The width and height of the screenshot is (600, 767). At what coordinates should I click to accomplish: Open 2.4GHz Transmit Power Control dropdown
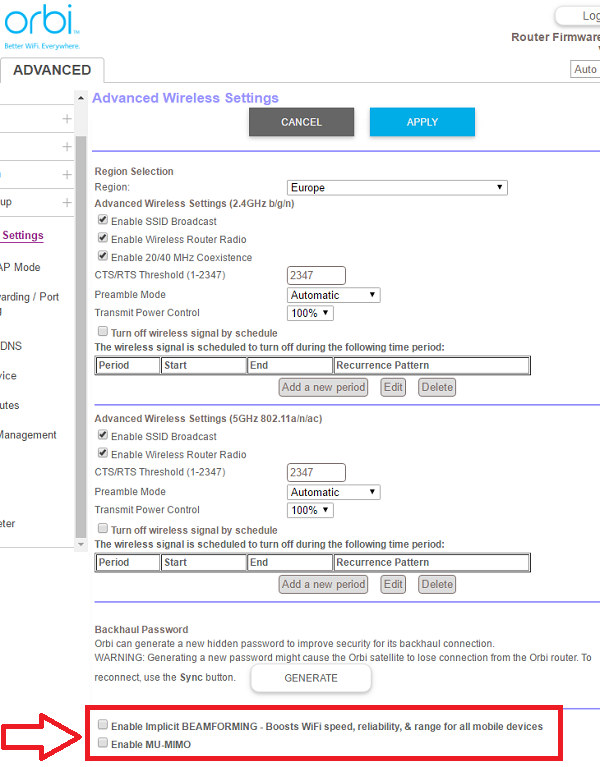pyautogui.click(x=310, y=313)
